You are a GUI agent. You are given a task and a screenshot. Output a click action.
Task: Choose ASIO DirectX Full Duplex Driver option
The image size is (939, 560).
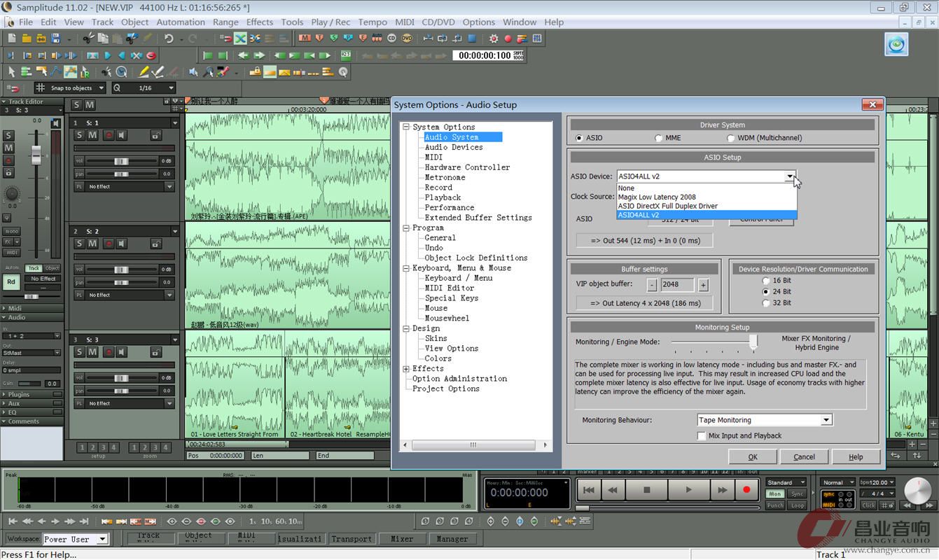tap(707, 206)
